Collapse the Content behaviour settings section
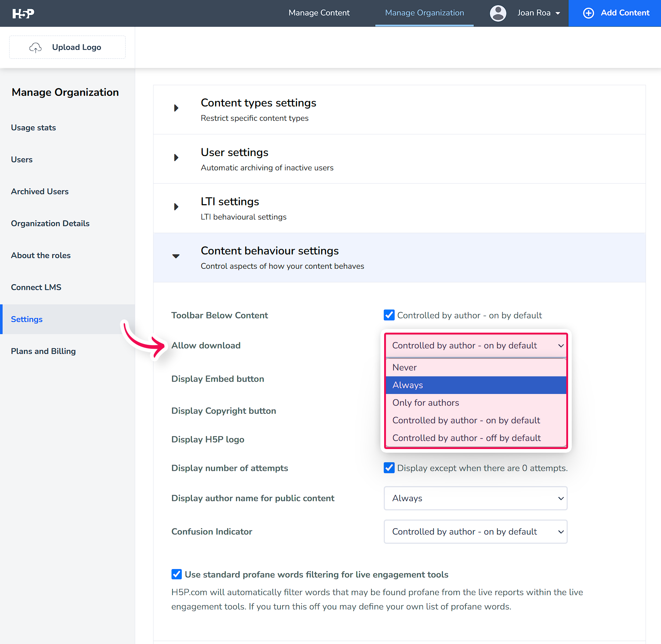 pos(176,256)
